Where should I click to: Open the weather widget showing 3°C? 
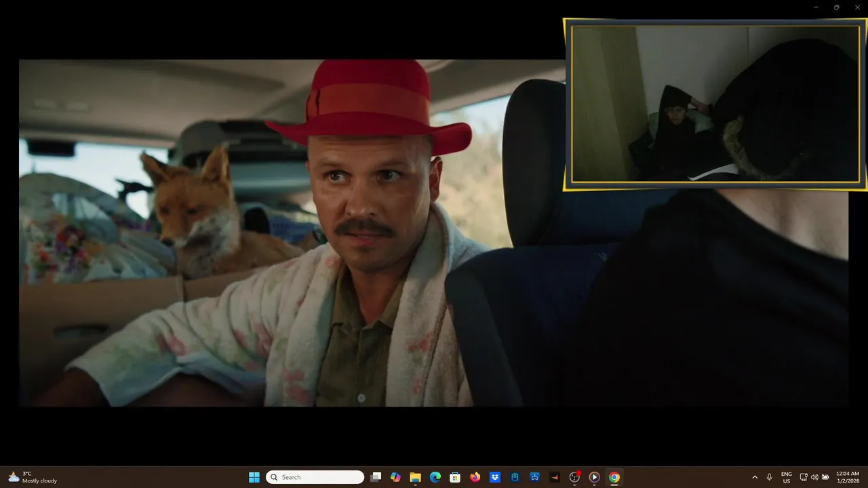pyautogui.click(x=33, y=477)
